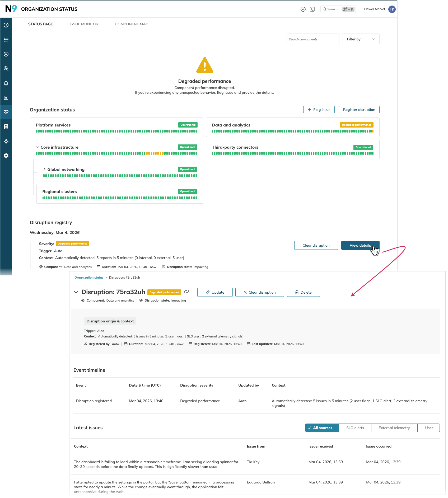
Task: Select the heartbeat status icon in sidebar
Action: pos(6,112)
